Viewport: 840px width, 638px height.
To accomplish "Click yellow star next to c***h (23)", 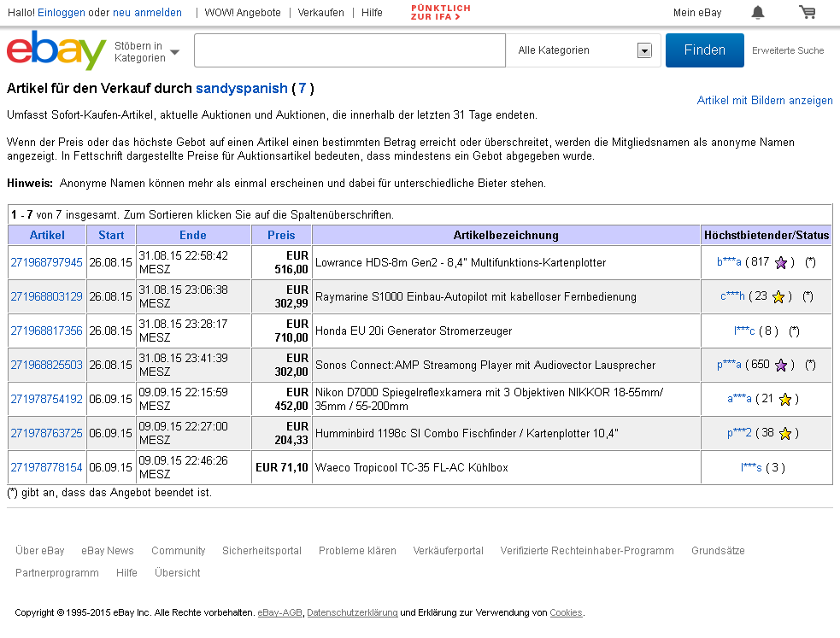I will pyautogui.click(x=778, y=296).
